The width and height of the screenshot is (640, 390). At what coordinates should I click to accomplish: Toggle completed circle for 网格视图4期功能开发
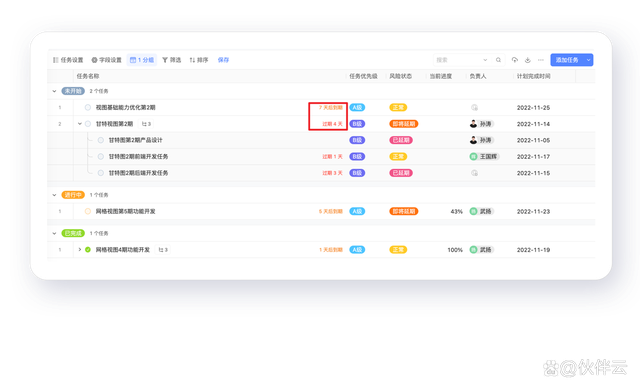pos(88,250)
